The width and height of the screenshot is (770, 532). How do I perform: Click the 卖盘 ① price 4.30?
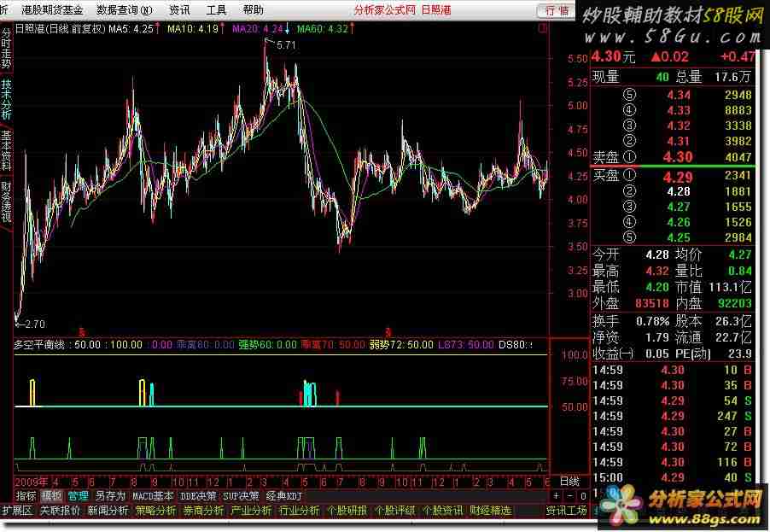(x=678, y=157)
